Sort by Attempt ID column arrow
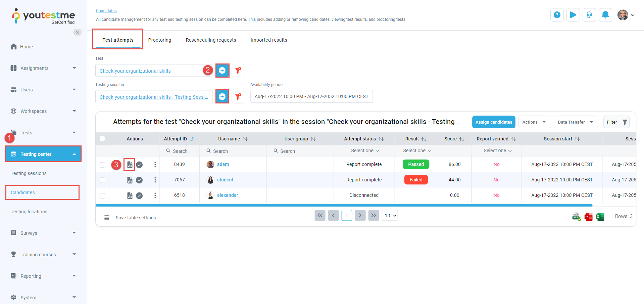 192,139
